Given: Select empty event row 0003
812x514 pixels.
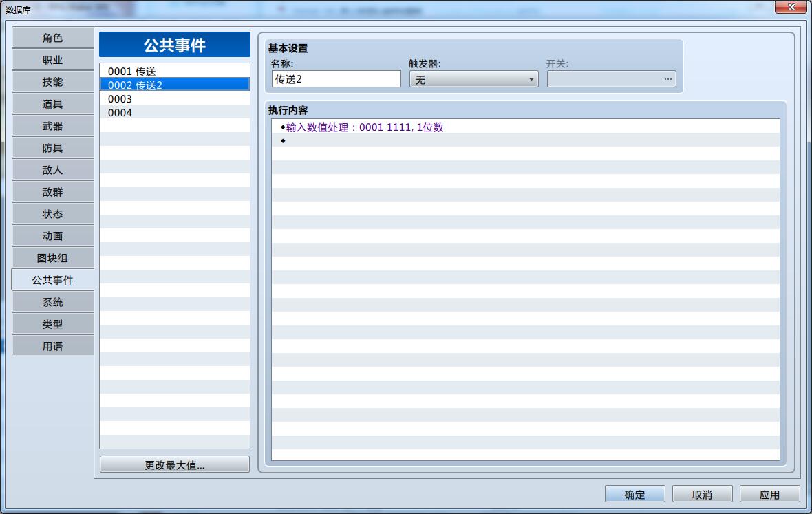Looking at the screenshot, I should pos(175,98).
